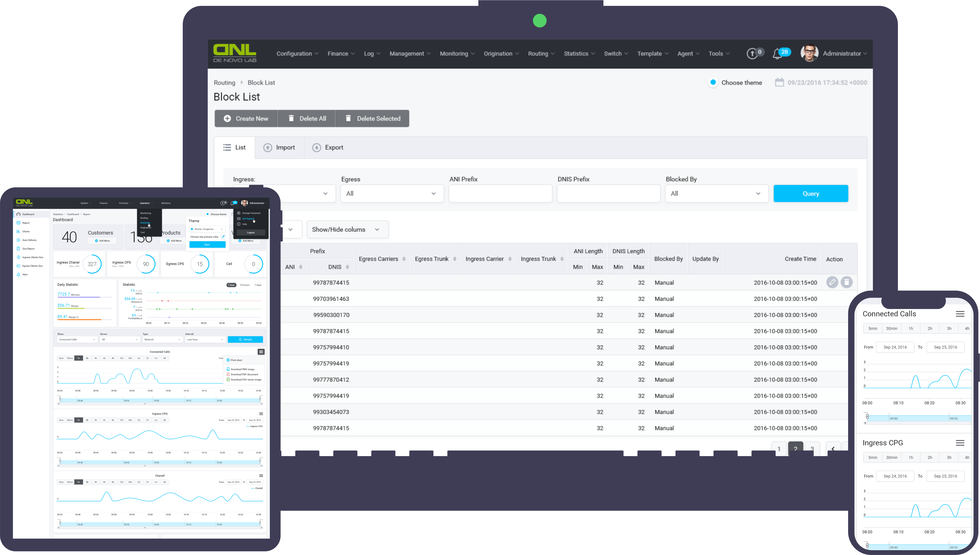
Task: Click the DNIS Prefix input field
Action: 608,193
